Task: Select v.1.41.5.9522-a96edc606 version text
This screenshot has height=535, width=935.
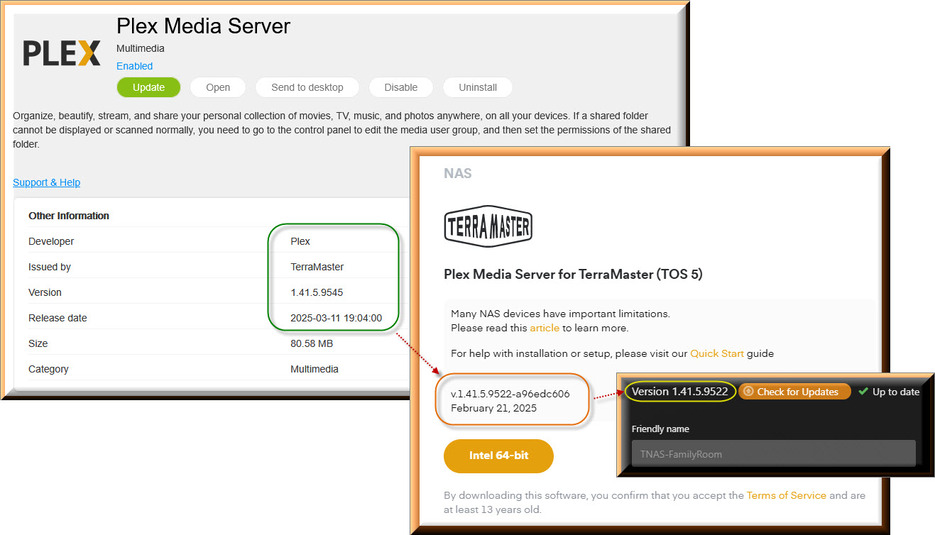Action: [510, 394]
